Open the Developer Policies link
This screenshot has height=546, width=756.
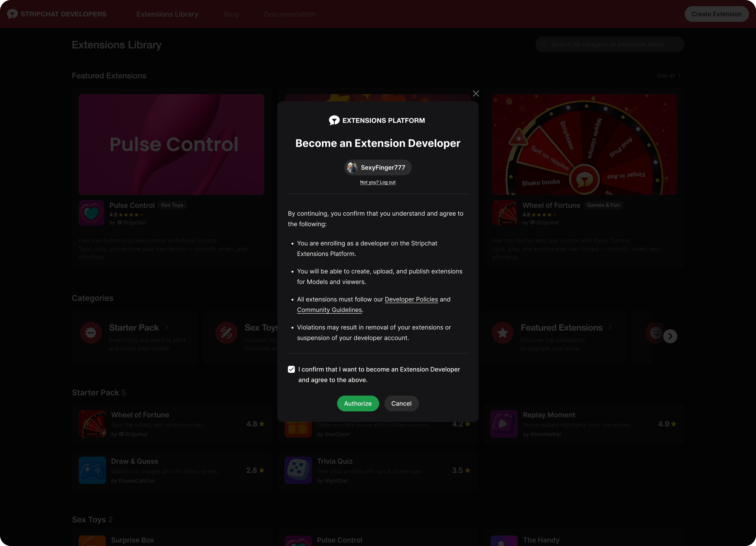tap(411, 299)
